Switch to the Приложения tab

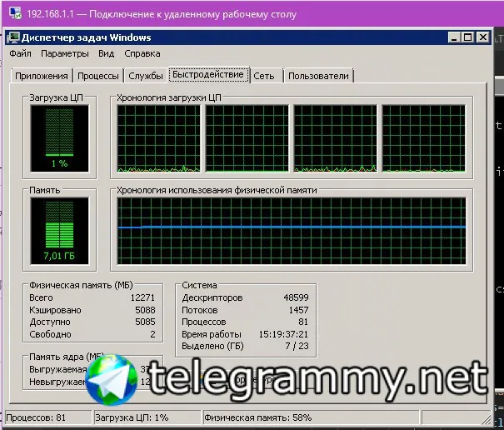pos(42,76)
